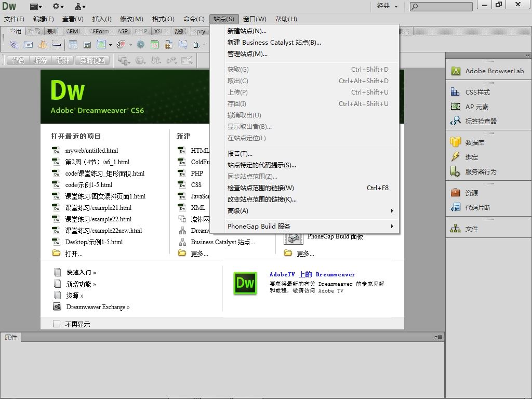This screenshot has width=532, height=399.
Task: Open the 服务器行为 panel
Action: coord(473,171)
